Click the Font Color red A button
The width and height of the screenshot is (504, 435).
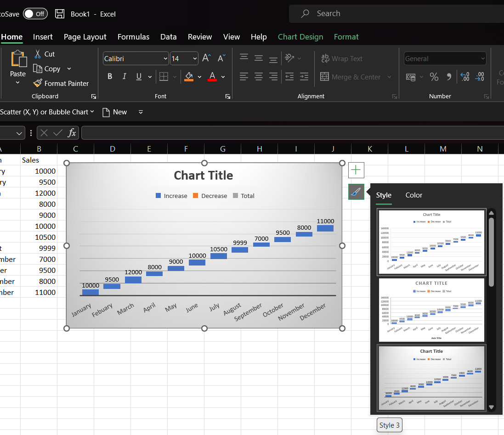pyautogui.click(x=212, y=77)
